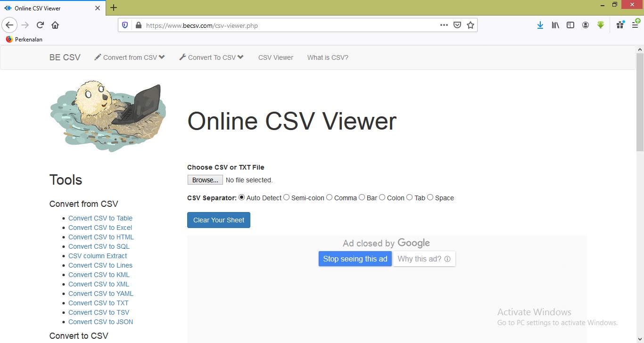Click Stop seeing this ad button
The width and height of the screenshot is (644, 343).
355,259
